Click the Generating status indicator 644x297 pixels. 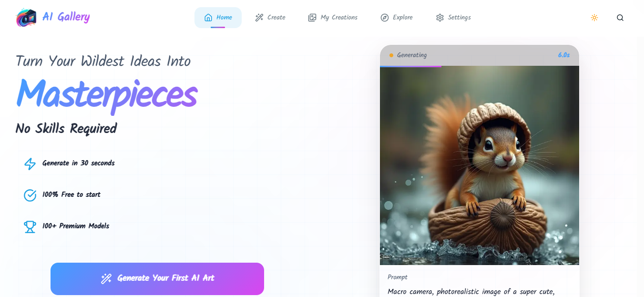[408, 55]
